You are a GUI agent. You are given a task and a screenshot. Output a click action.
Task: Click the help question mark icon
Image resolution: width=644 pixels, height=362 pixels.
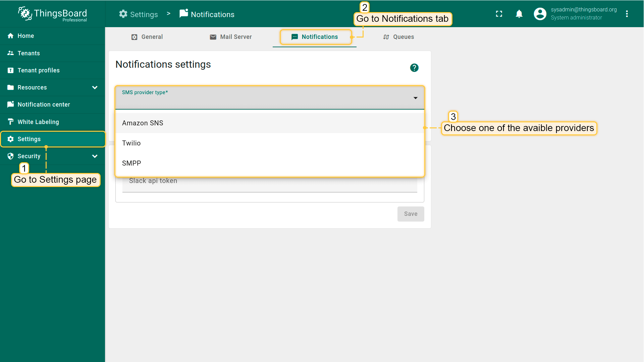tap(414, 68)
